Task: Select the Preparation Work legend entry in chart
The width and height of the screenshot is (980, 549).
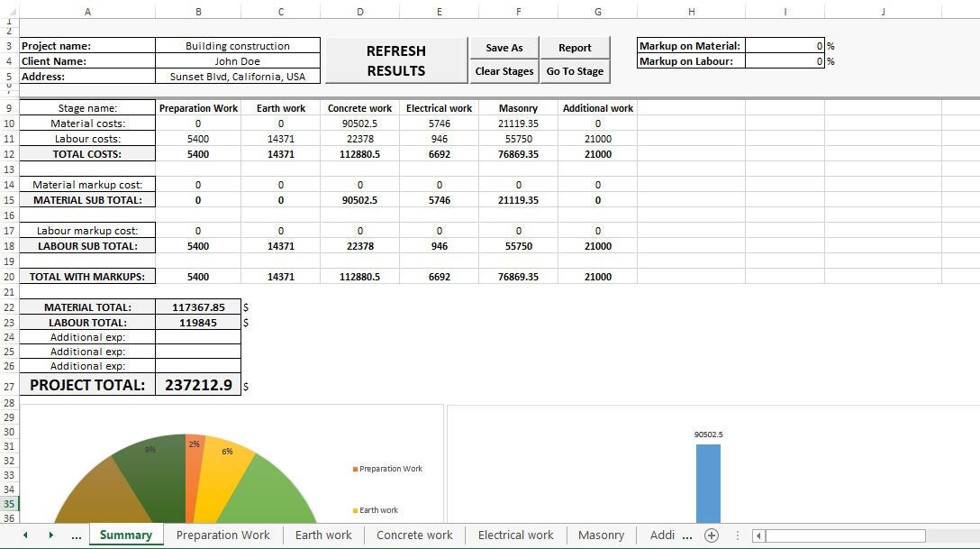Action: pos(388,468)
